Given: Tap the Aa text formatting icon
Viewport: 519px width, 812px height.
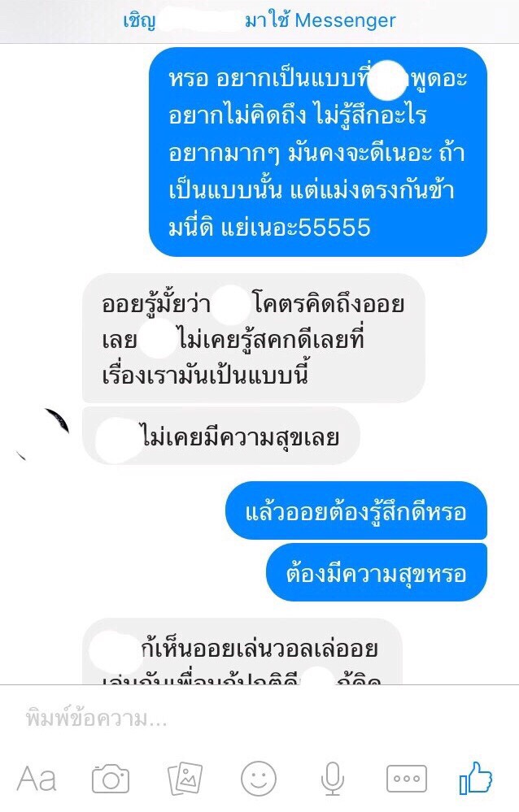Looking at the screenshot, I should click(37, 779).
